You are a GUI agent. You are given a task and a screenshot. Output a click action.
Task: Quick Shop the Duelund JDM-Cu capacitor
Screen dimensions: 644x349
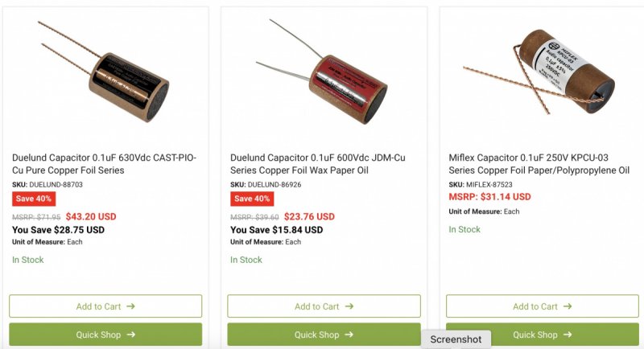(324, 335)
